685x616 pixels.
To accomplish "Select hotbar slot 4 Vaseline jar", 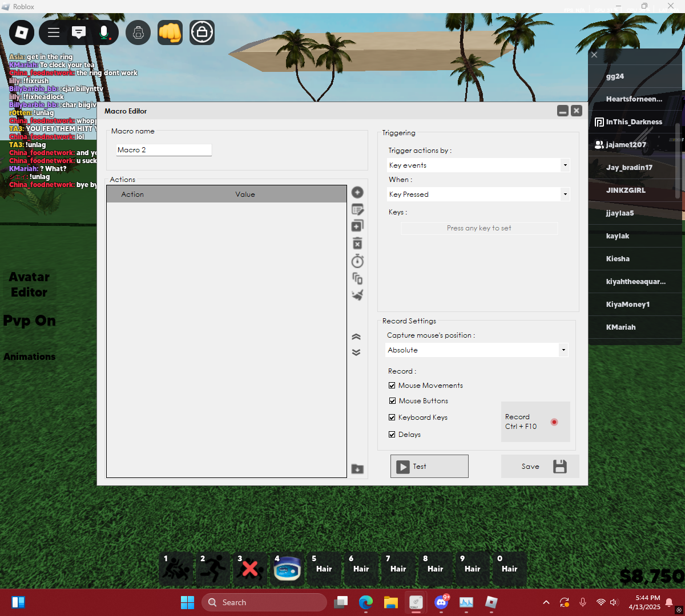I will click(x=287, y=569).
